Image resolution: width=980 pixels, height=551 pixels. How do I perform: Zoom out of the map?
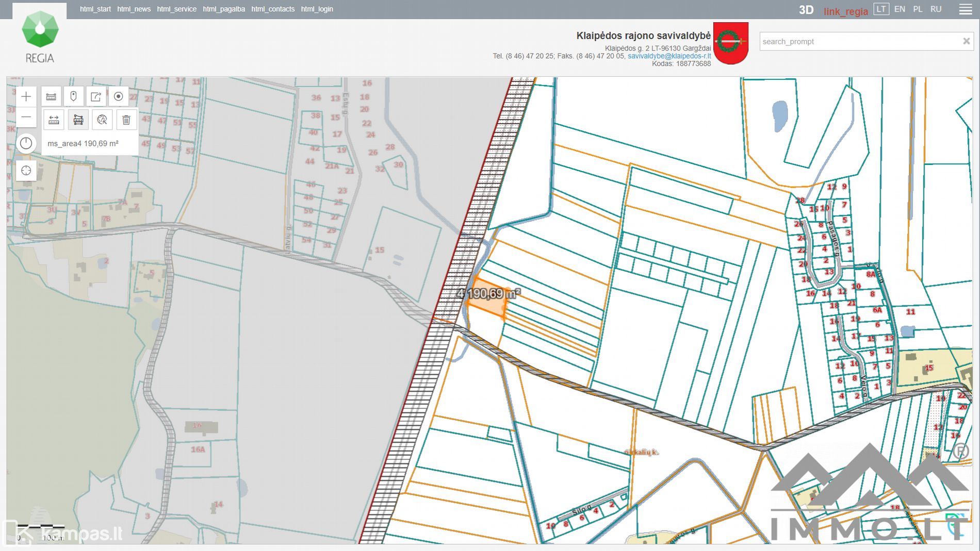point(26,118)
